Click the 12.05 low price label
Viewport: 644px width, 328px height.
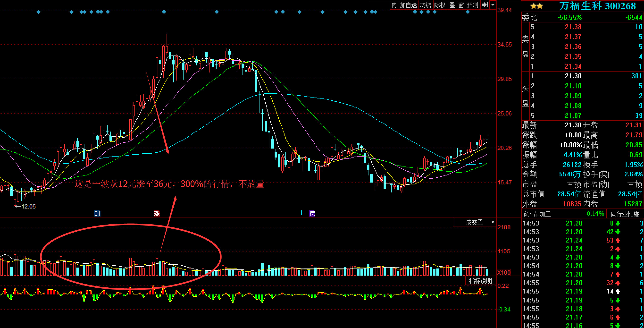click(x=29, y=206)
